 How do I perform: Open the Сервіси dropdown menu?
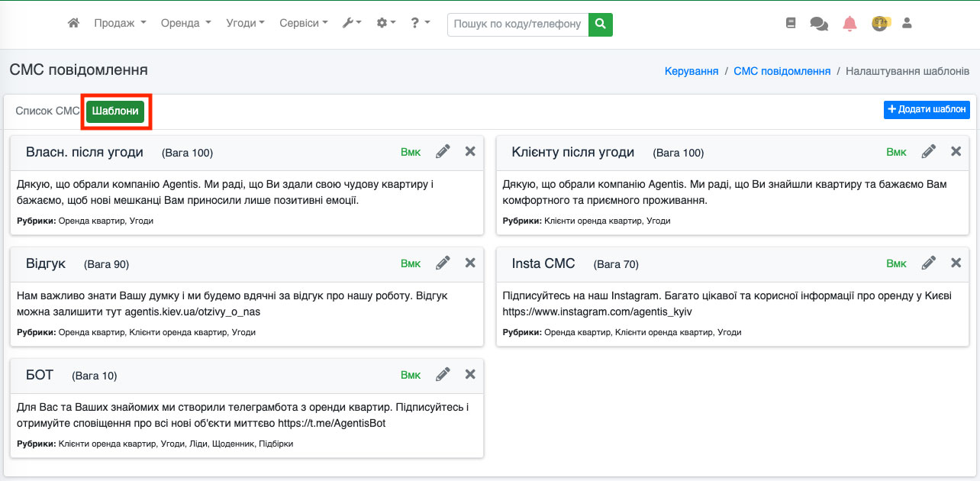click(303, 24)
